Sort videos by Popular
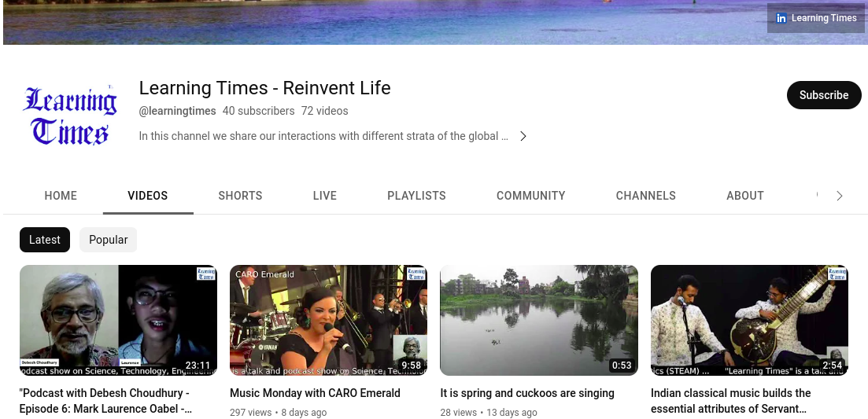Screen dimensions: 868x419 tap(108, 240)
